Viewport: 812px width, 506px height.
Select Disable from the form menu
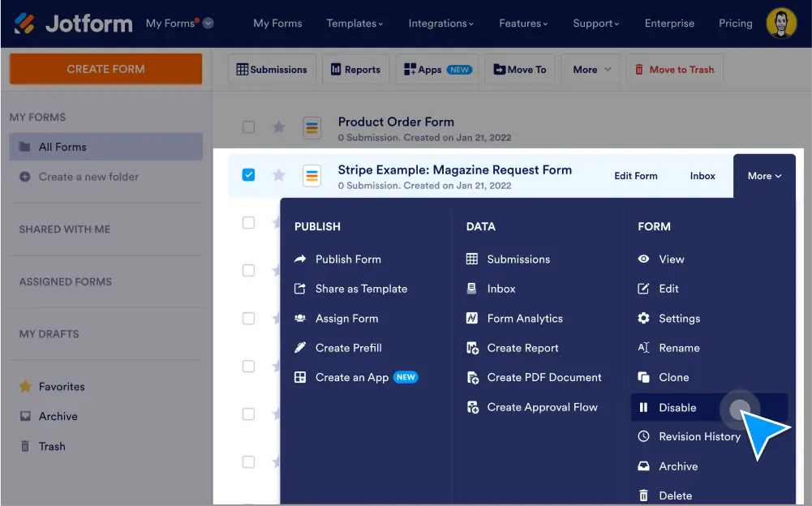click(x=677, y=408)
